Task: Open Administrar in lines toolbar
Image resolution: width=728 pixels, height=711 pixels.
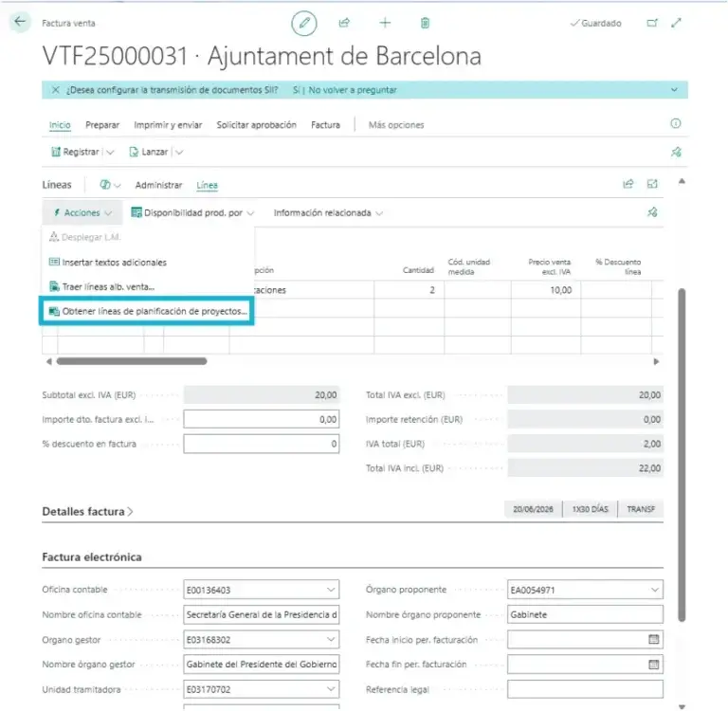Action: tap(158, 185)
